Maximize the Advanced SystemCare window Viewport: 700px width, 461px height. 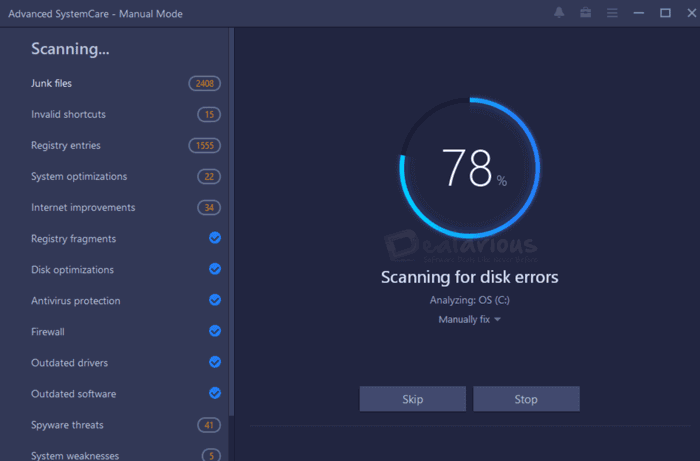(665, 13)
